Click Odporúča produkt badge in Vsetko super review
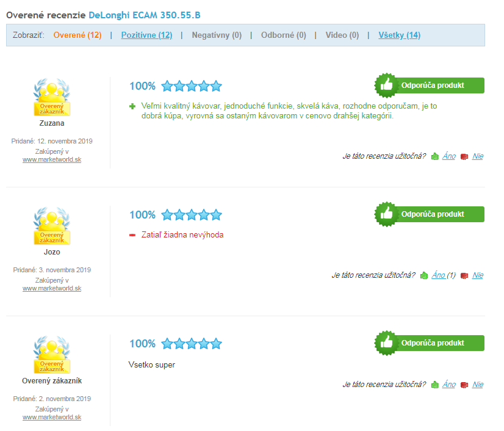The image size is (504, 431). (x=429, y=343)
